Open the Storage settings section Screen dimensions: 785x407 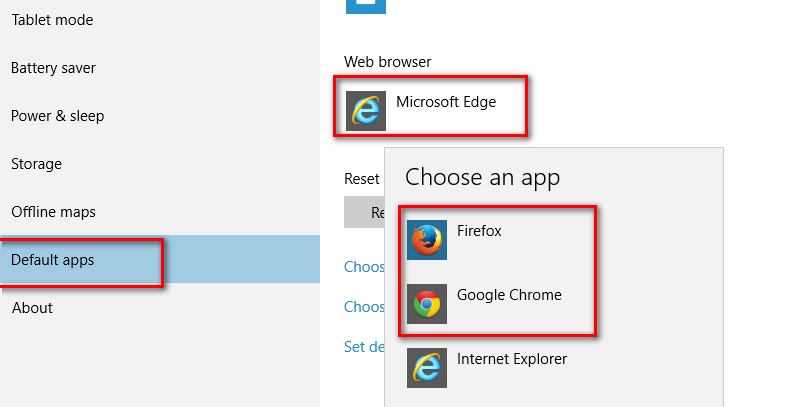point(37,164)
